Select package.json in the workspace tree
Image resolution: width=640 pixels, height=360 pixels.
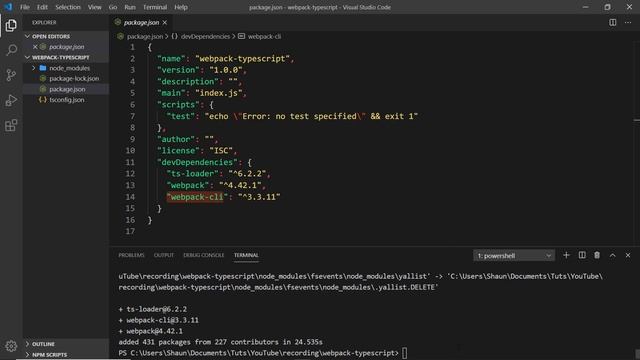coord(67,89)
